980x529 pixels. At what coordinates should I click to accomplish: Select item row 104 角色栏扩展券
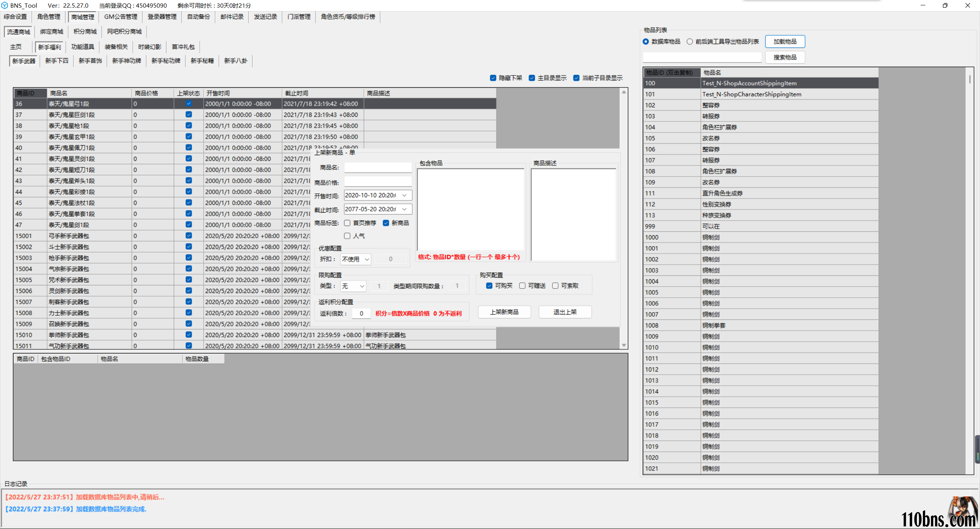pos(761,127)
